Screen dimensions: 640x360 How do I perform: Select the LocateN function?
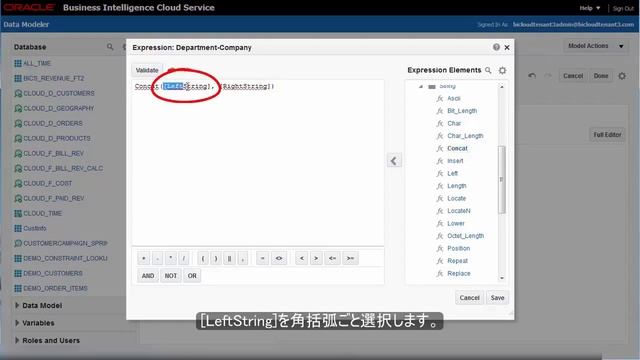458,211
